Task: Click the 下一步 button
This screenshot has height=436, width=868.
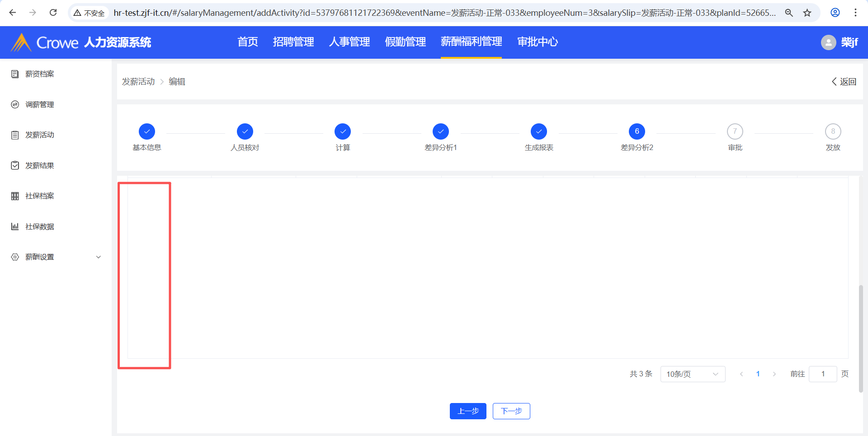Action: (511, 411)
